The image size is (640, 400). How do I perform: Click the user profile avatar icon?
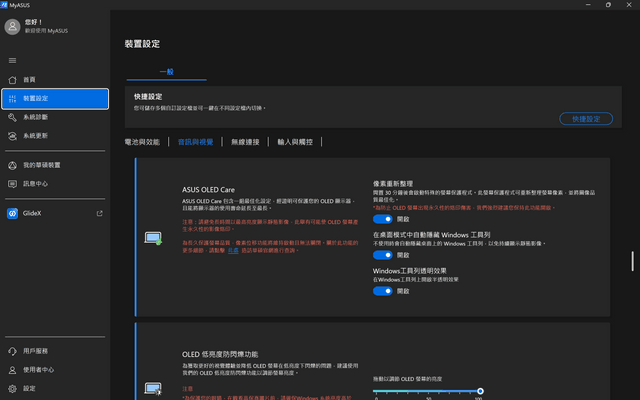tap(12, 27)
